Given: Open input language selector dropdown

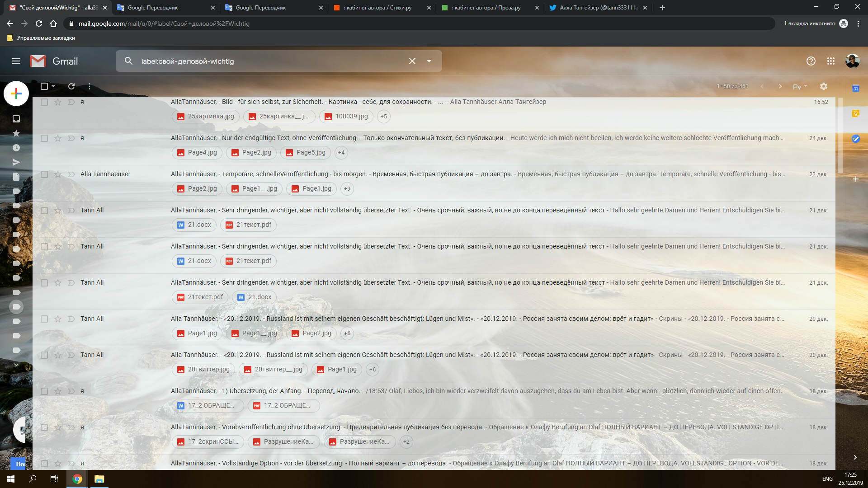Looking at the screenshot, I should point(800,86).
